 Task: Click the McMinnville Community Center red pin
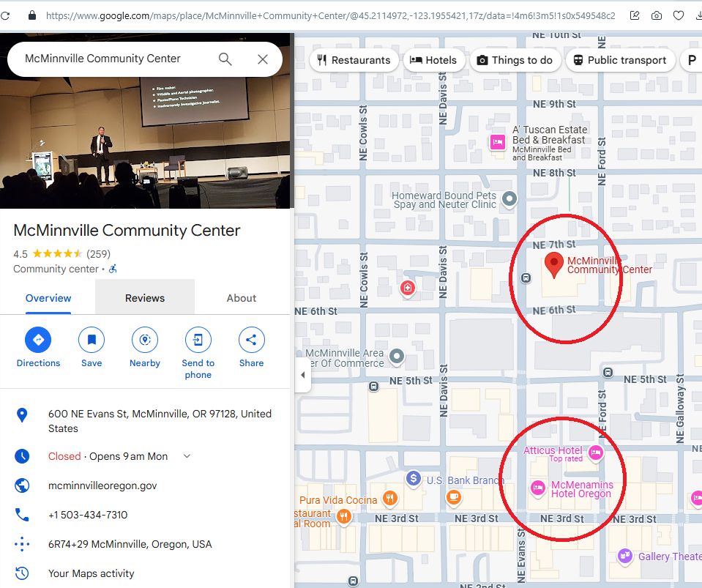[x=555, y=264]
